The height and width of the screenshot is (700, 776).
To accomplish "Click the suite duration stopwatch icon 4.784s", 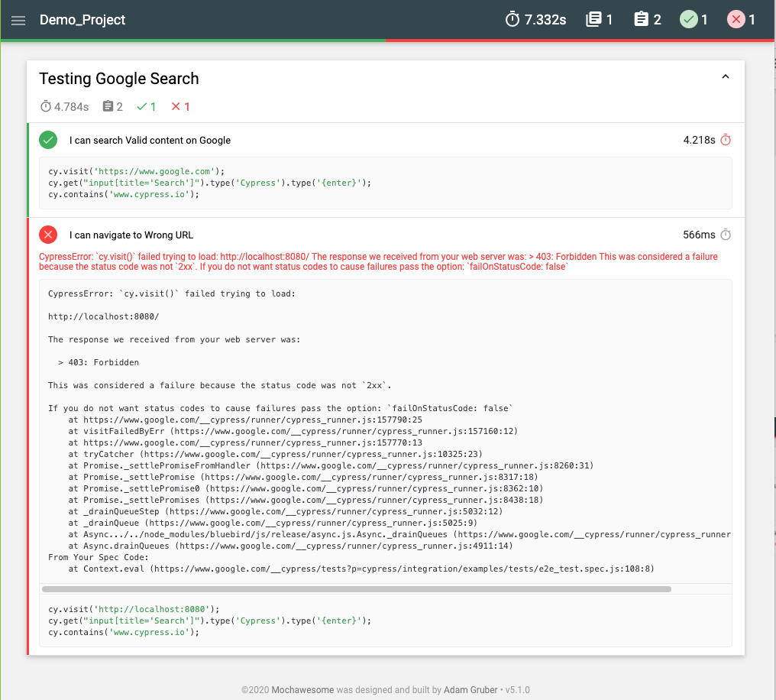I will [46, 106].
